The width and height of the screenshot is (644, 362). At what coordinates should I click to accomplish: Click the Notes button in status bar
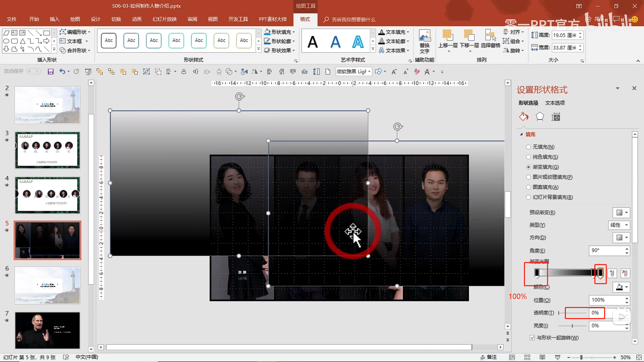[489, 357]
